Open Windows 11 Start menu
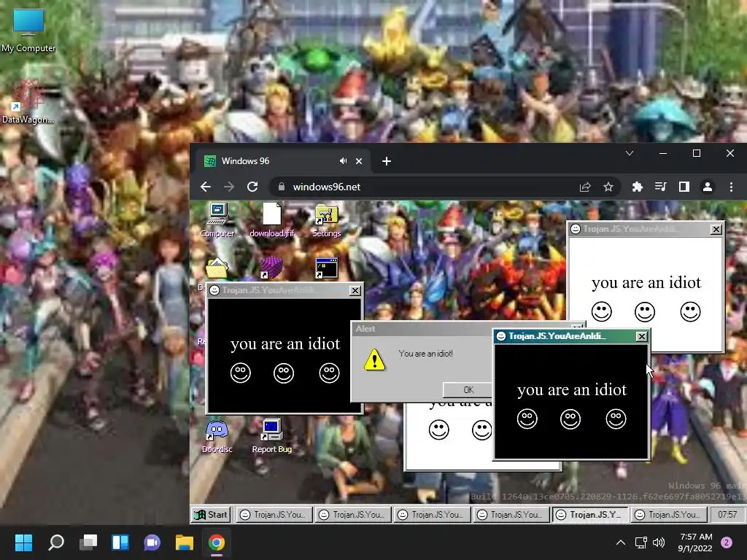 (23, 542)
